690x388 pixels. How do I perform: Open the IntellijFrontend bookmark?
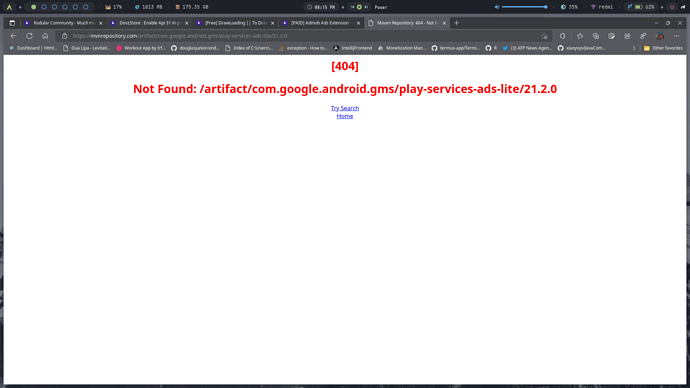[353, 48]
